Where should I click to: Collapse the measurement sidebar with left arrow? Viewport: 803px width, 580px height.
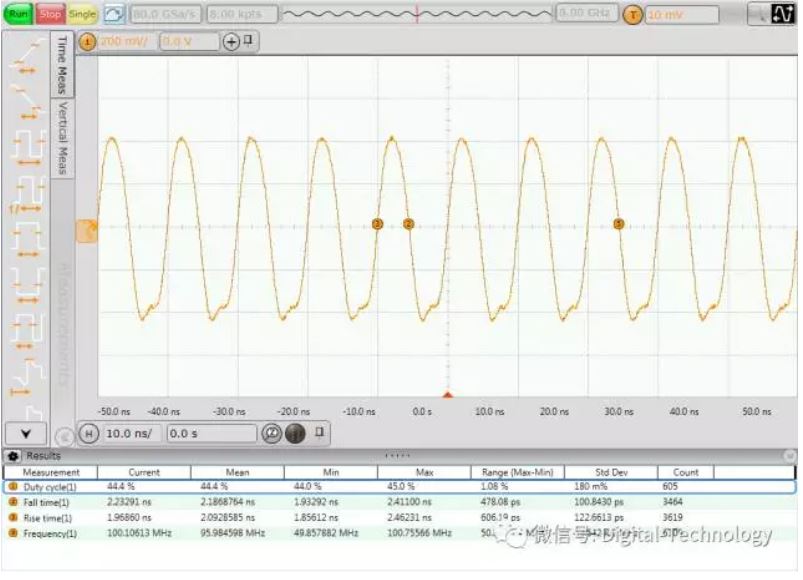(x=64, y=435)
